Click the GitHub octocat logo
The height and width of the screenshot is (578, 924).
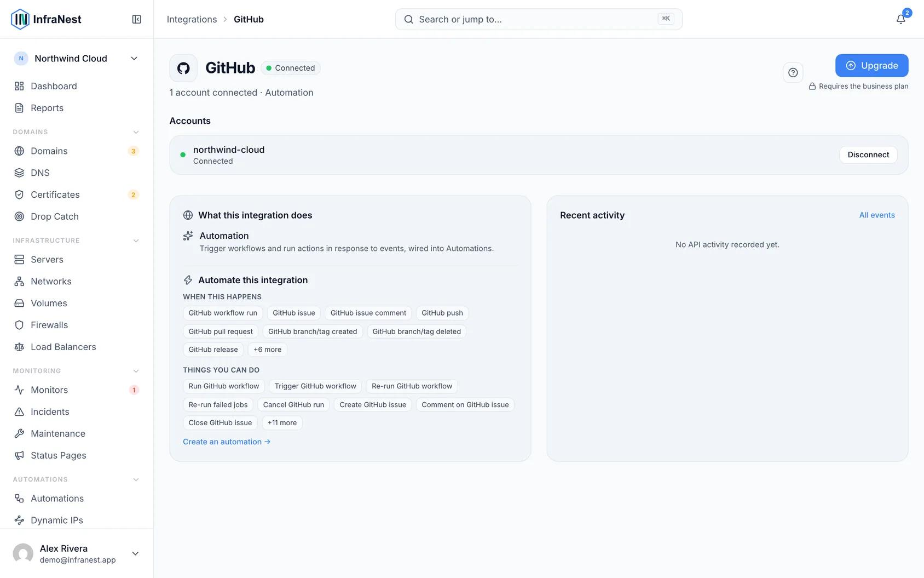183,68
